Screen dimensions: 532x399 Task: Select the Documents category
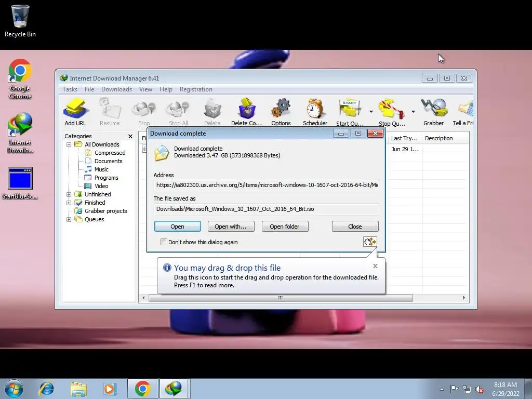coord(108,161)
